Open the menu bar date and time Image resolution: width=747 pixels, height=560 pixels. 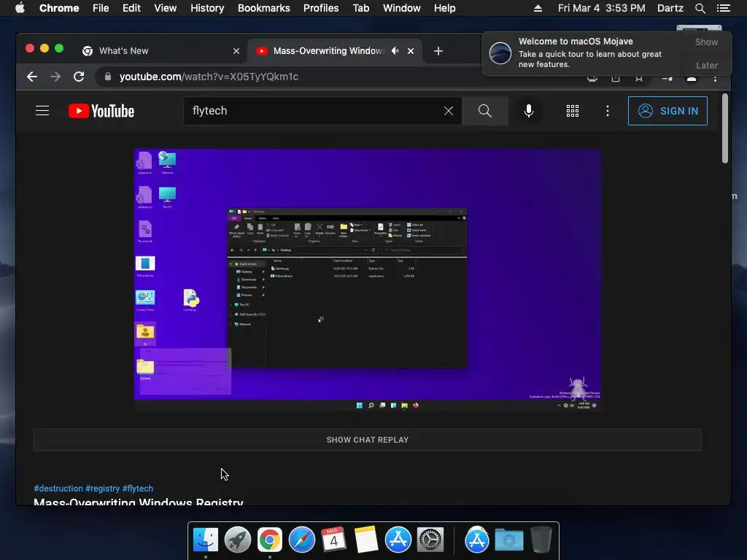602,8
